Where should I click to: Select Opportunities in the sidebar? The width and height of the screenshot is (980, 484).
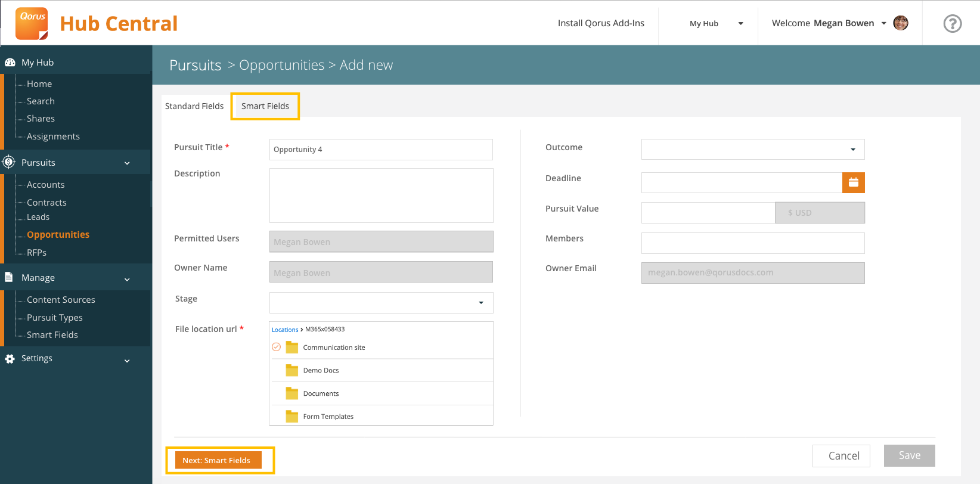click(x=58, y=235)
